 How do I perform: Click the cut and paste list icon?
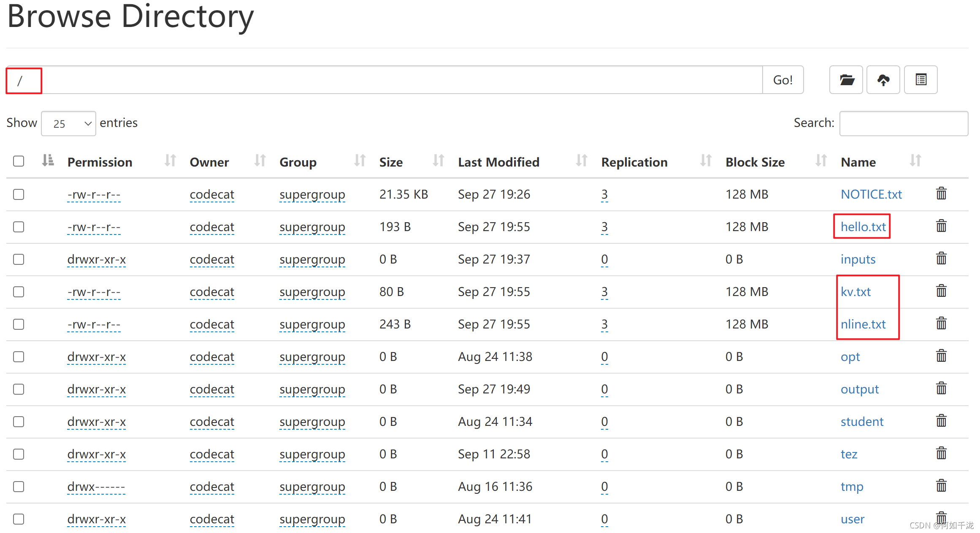[x=921, y=80]
